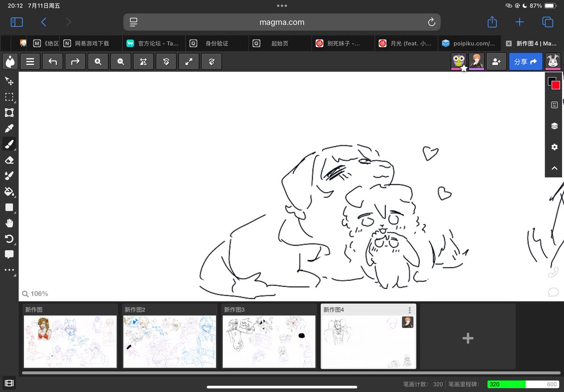Rotate the canvas view clockwise
Screen dimensions: 564x392
coord(211,62)
